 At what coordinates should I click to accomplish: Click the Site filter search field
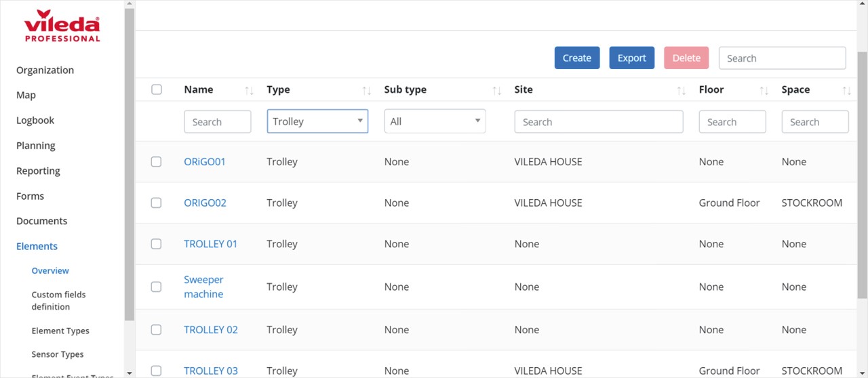598,122
